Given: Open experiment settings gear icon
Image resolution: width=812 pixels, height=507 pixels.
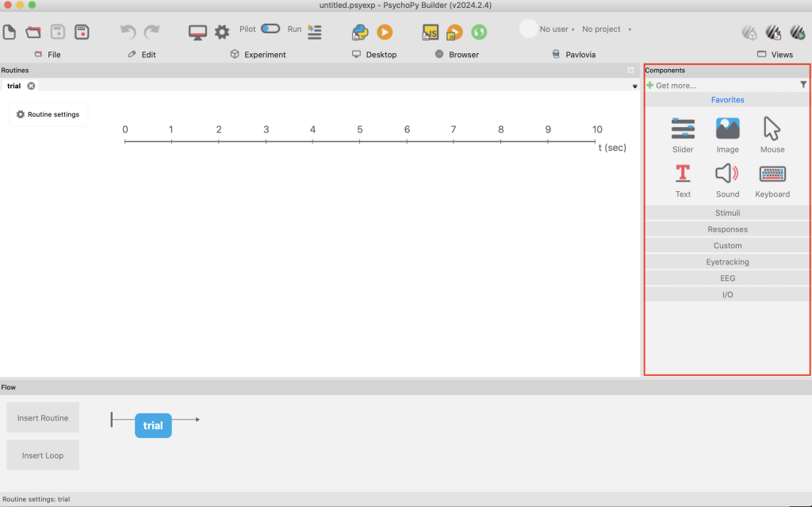Looking at the screenshot, I should click(x=222, y=32).
